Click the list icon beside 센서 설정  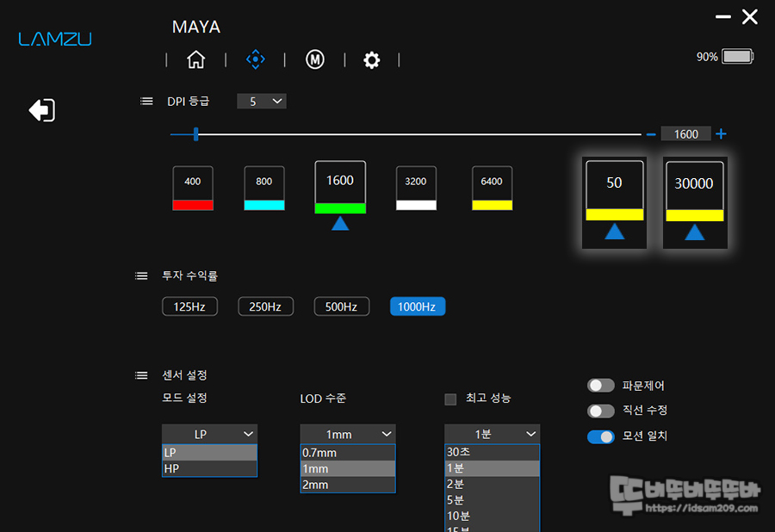[141, 375]
